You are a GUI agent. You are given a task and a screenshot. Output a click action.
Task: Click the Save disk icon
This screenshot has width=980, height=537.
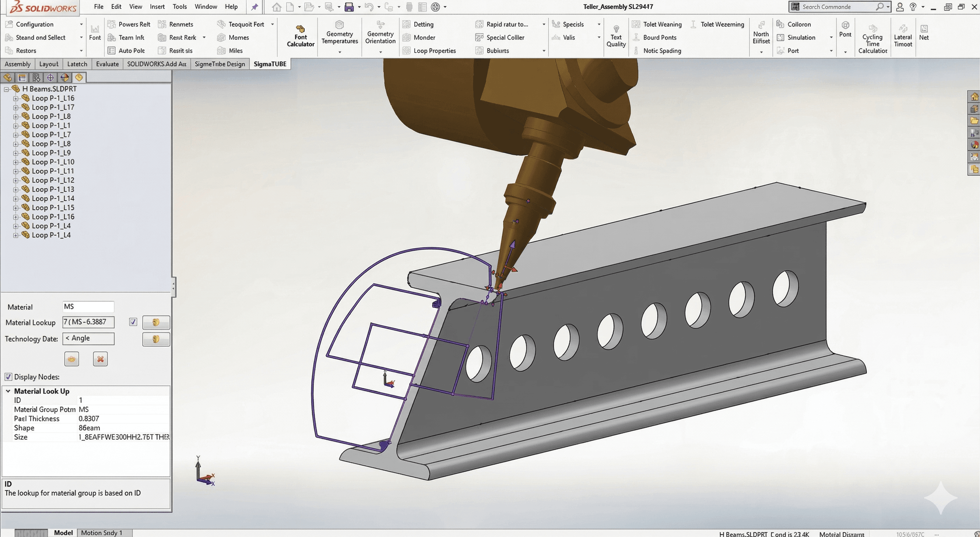(349, 7)
